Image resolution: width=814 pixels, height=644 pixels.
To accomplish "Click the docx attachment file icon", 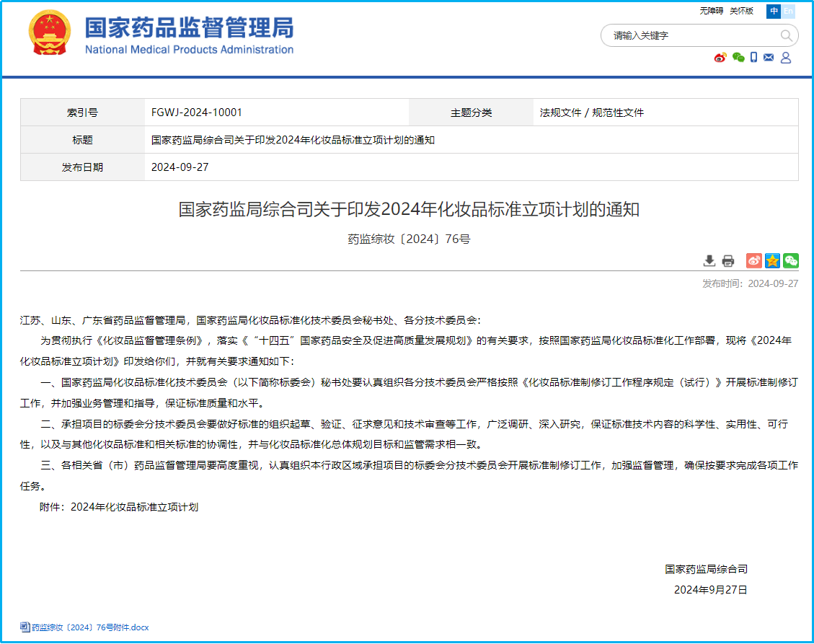I will coord(25,627).
